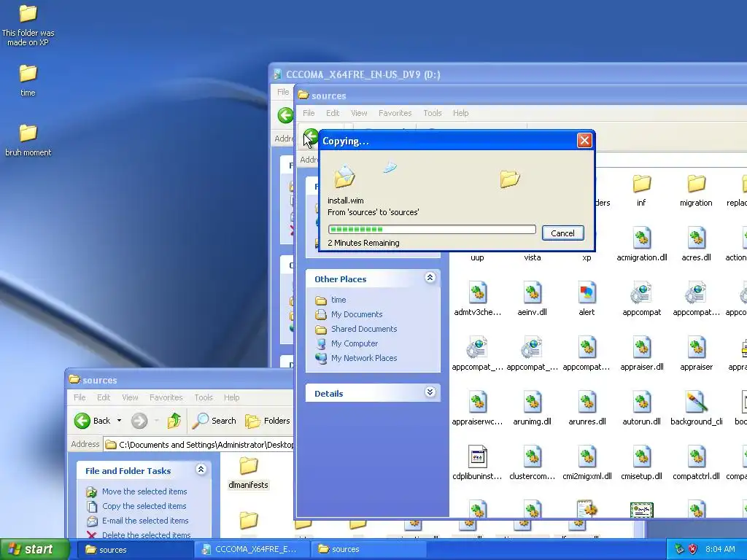Open the dlmanifests folder in back sources window

pos(248,472)
